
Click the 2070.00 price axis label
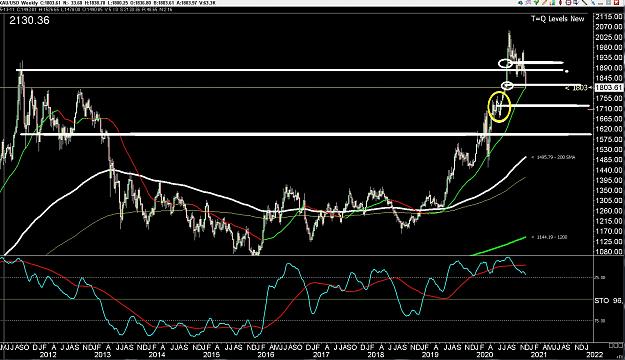tap(608, 27)
